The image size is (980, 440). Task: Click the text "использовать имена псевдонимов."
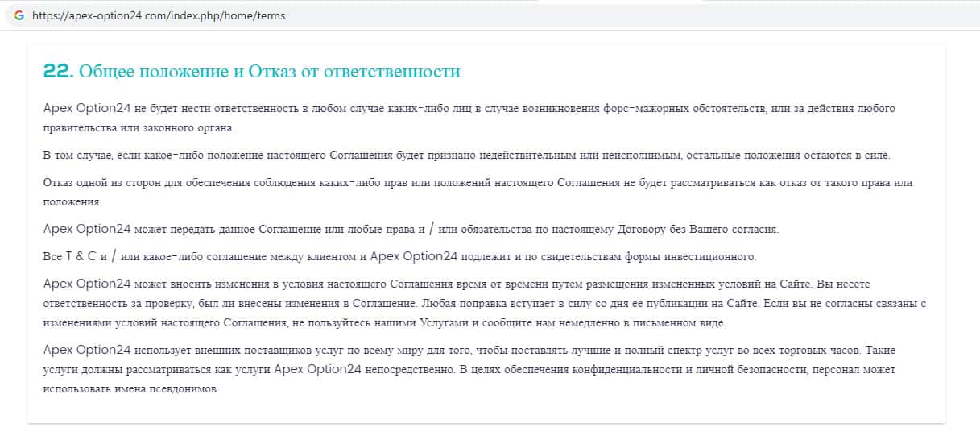130,388
